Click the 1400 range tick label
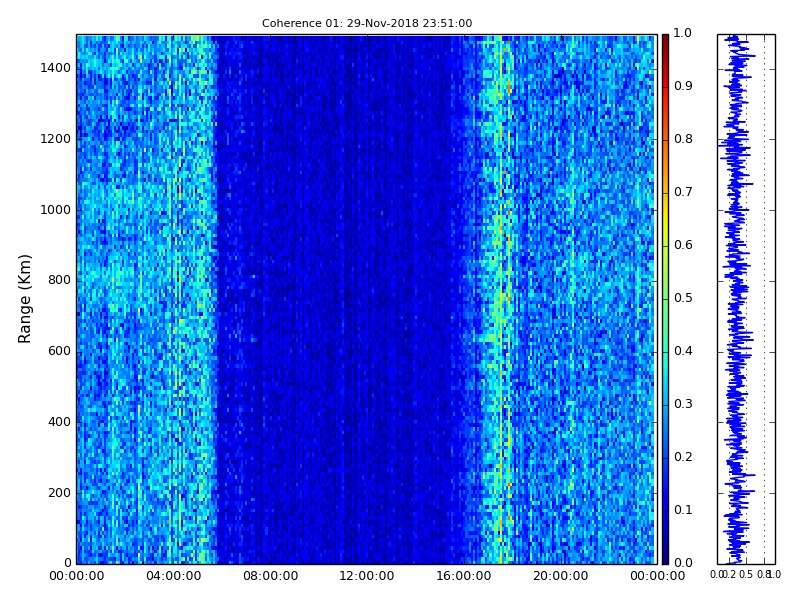This screenshot has height=600, width=800. click(x=56, y=68)
